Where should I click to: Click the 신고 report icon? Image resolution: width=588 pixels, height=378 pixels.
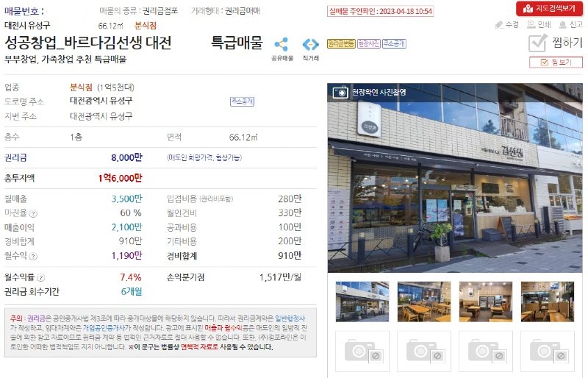[x=562, y=25]
